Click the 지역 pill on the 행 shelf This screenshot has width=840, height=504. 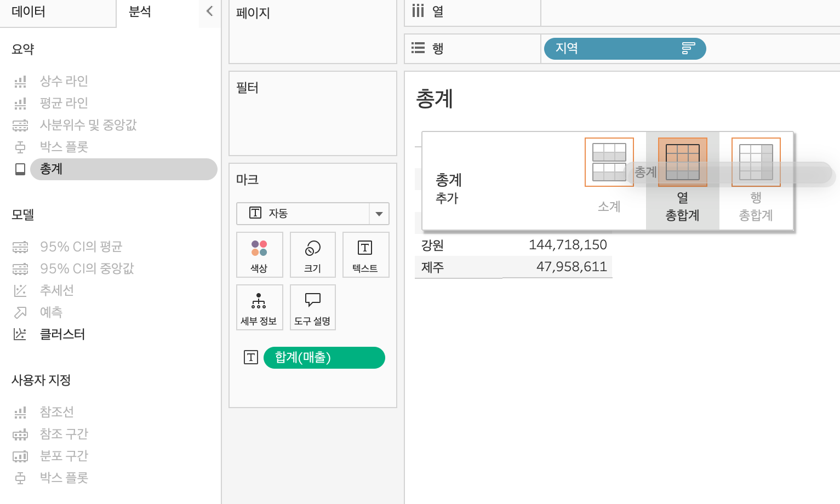click(625, 48)
